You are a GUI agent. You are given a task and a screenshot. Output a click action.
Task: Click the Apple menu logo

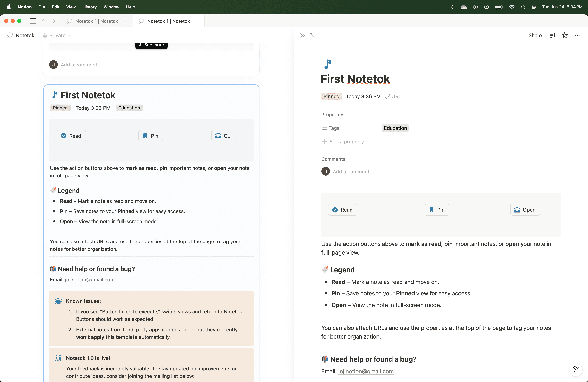coord(9,7)
